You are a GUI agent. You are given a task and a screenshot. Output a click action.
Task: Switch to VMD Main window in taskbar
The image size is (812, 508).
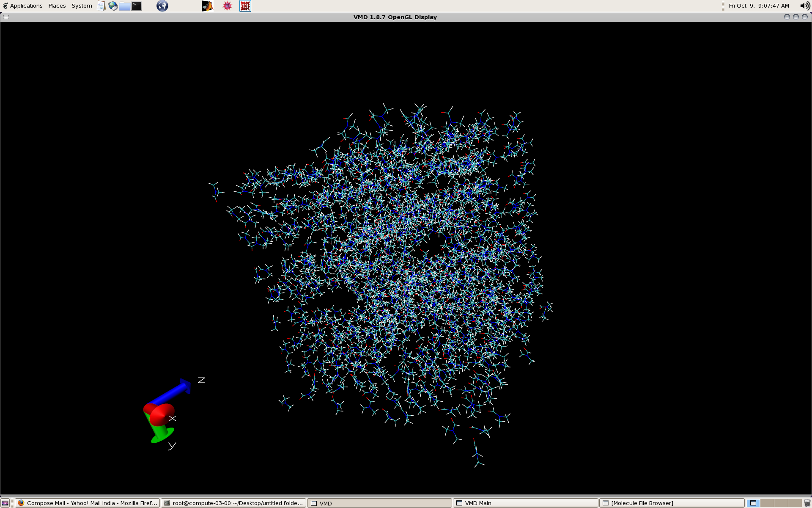click(525, 503)
